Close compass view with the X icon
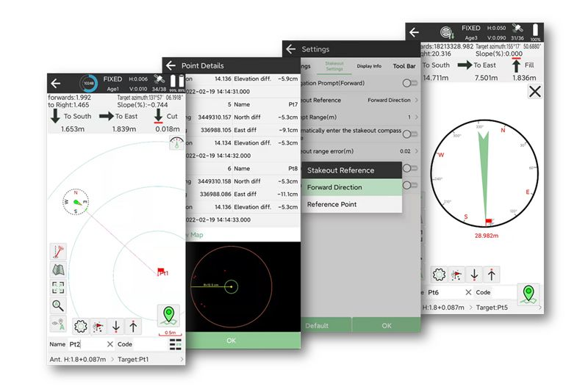 tap(535, 91)
